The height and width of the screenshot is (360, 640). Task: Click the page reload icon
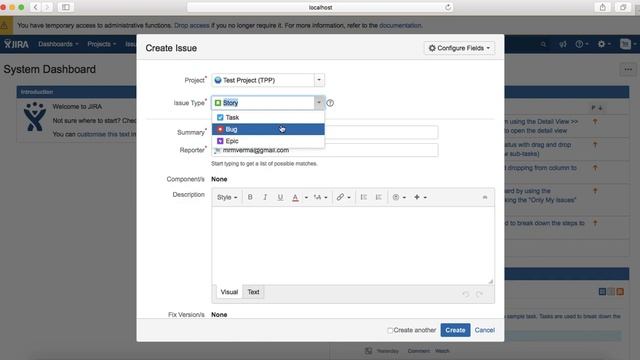(448, 7)
